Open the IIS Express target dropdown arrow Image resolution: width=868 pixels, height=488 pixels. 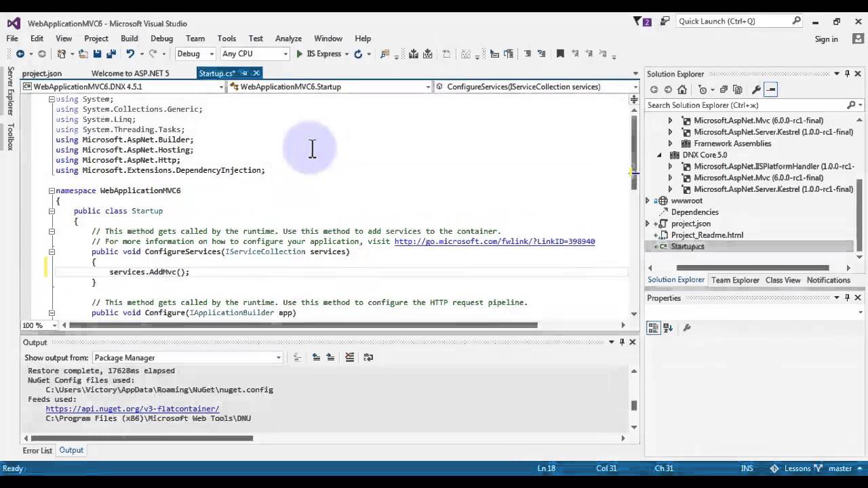click(347, 54)
